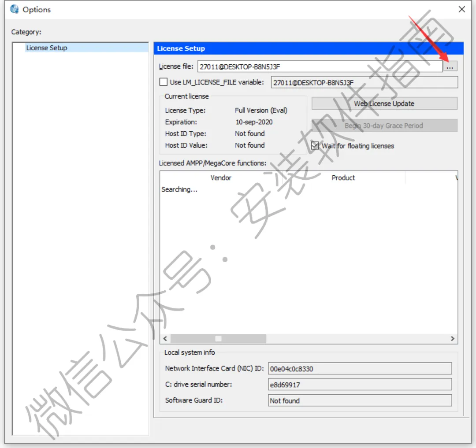476x448 pixels.
Task: Click the Product column header
Action: (343, 178)
